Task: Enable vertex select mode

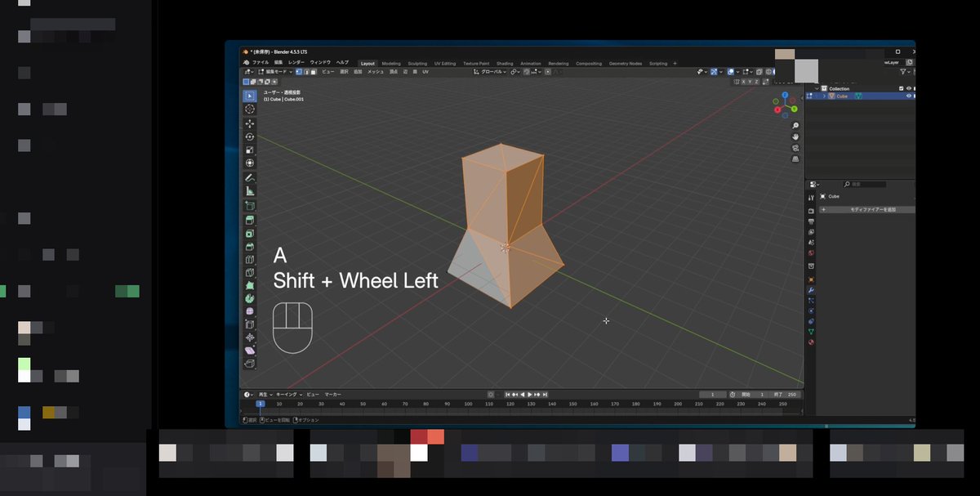Action: [299, 72]
